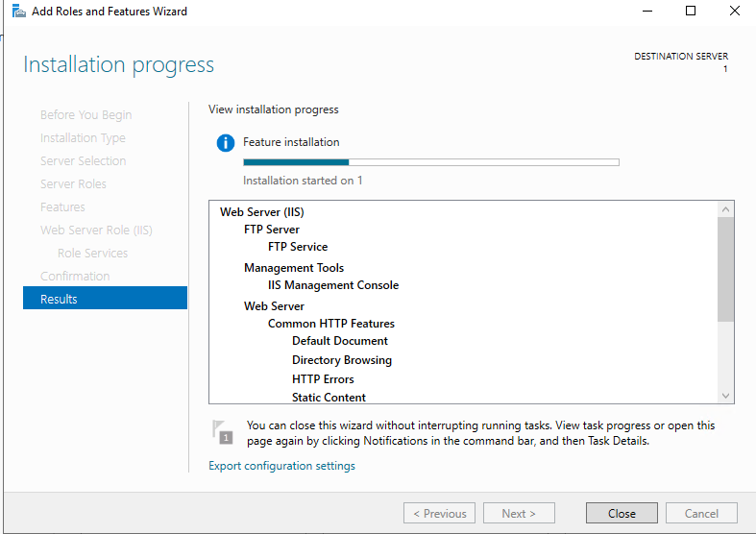
Task: Select the Confirmation step in sidebar
Action: point(75,277)
